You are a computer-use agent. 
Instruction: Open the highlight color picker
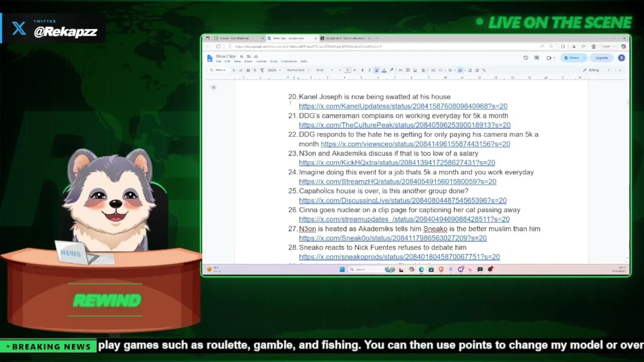tap(391, 70)
